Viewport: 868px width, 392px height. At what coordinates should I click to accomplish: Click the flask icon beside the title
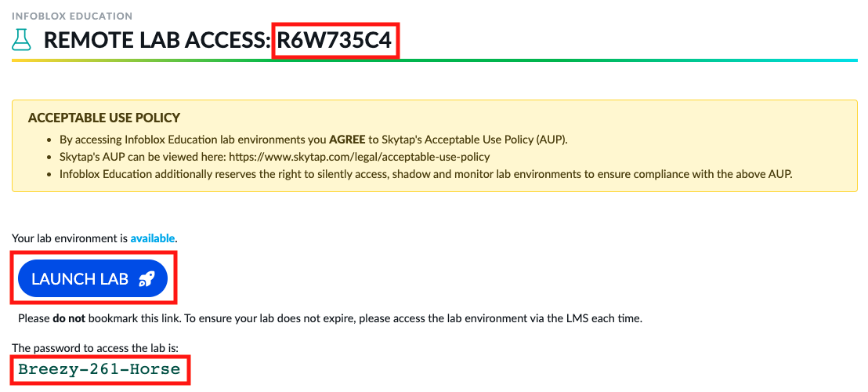pyautogui.click(x=22, y=40)
